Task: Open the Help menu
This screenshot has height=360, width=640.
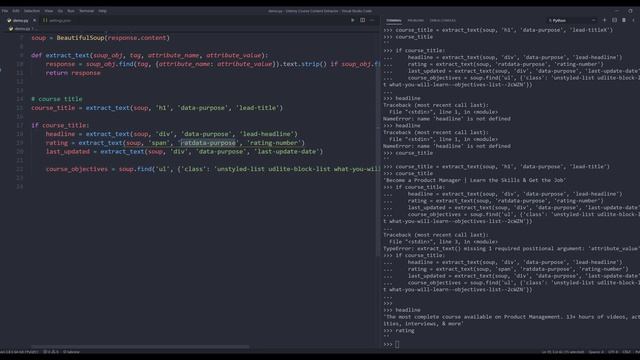Action: coord(102,11)
